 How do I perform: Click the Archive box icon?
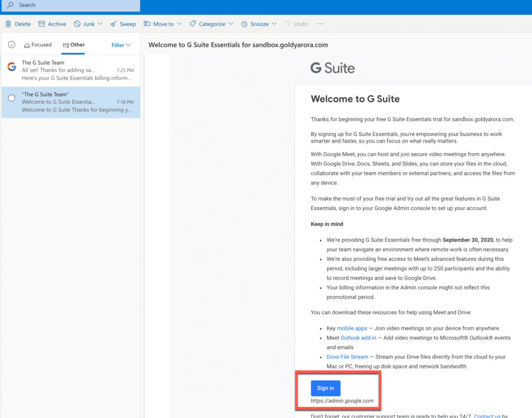pos(42,24)
